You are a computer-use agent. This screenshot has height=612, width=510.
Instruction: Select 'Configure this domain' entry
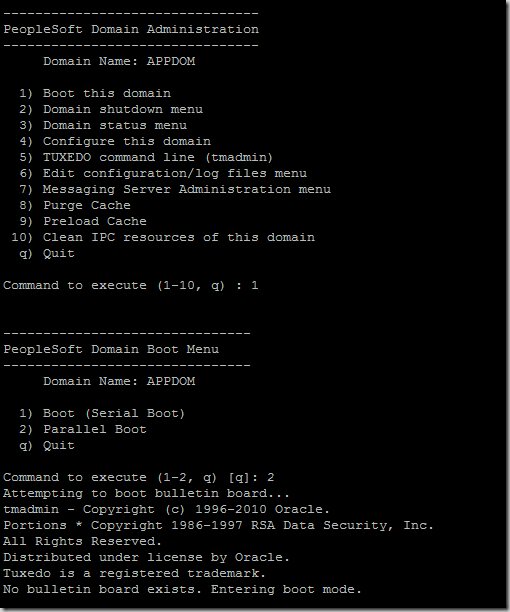115,141
